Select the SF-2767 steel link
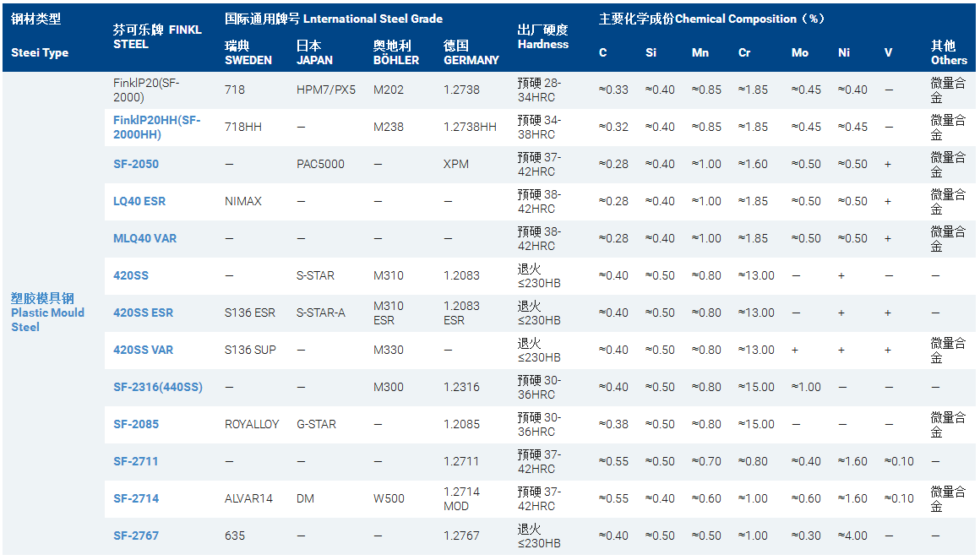980x560 pixels. (136, 536)
